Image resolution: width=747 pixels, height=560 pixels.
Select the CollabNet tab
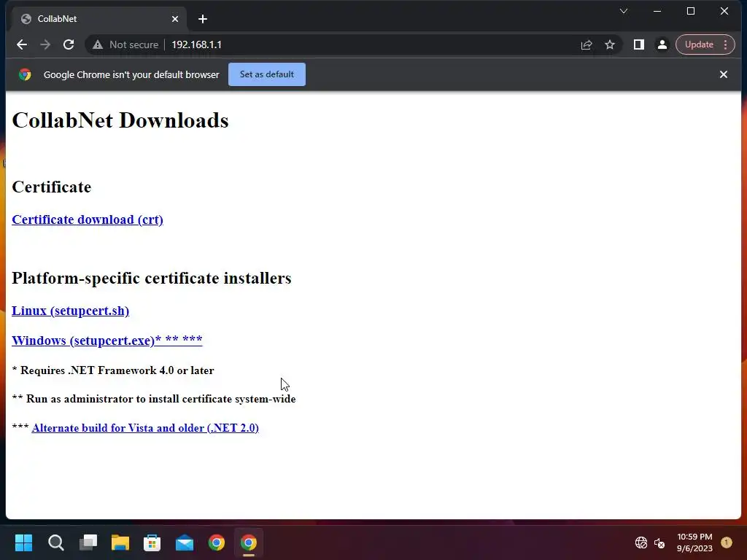(x=97, y=19)
